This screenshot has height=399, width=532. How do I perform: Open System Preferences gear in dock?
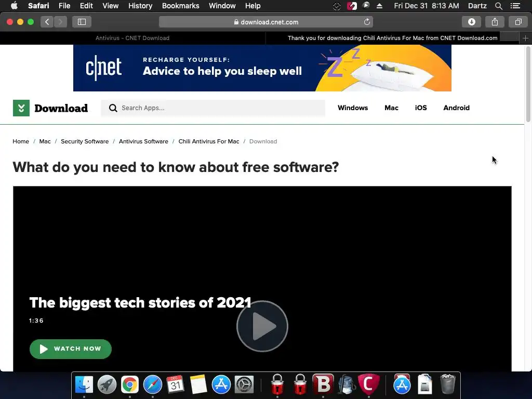(244, 384)
